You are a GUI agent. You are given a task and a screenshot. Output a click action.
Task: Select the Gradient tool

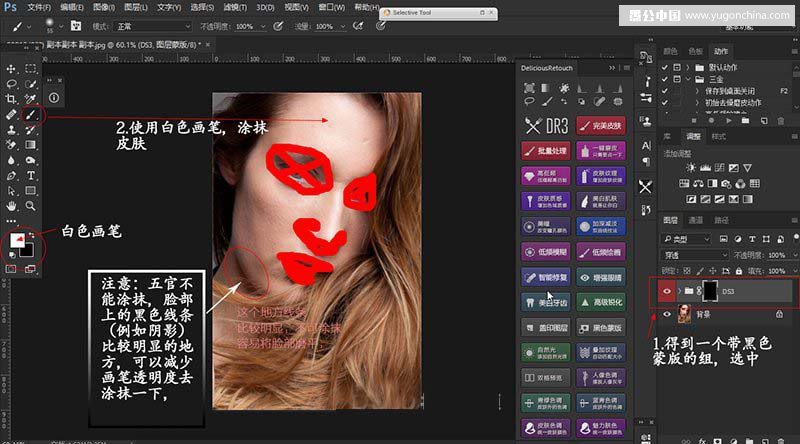point(31,145)
